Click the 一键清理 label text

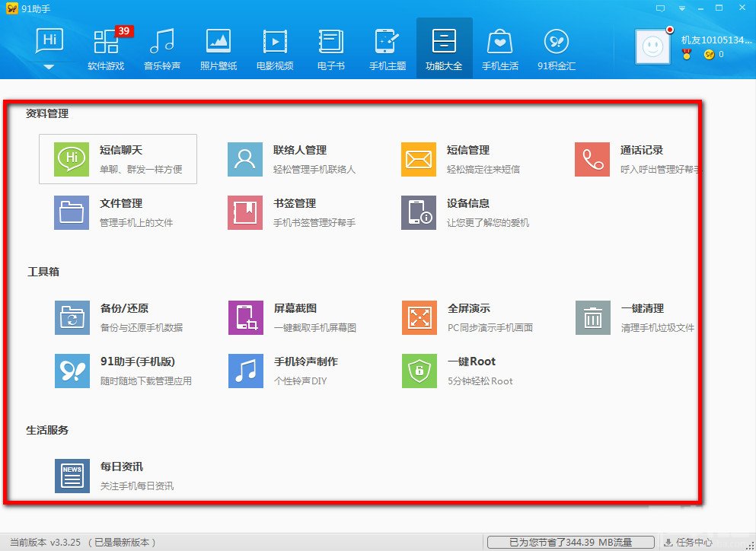tap(643, 308)
